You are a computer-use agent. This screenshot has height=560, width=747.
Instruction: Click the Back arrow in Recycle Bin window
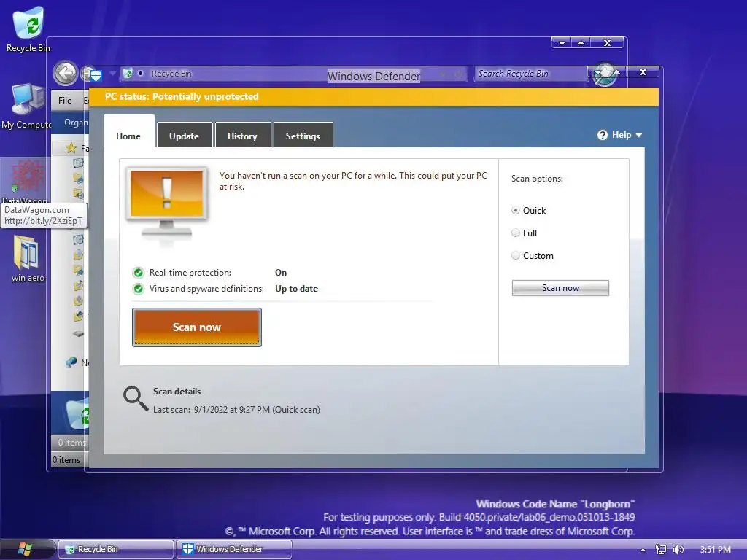[x=65, y=74]
